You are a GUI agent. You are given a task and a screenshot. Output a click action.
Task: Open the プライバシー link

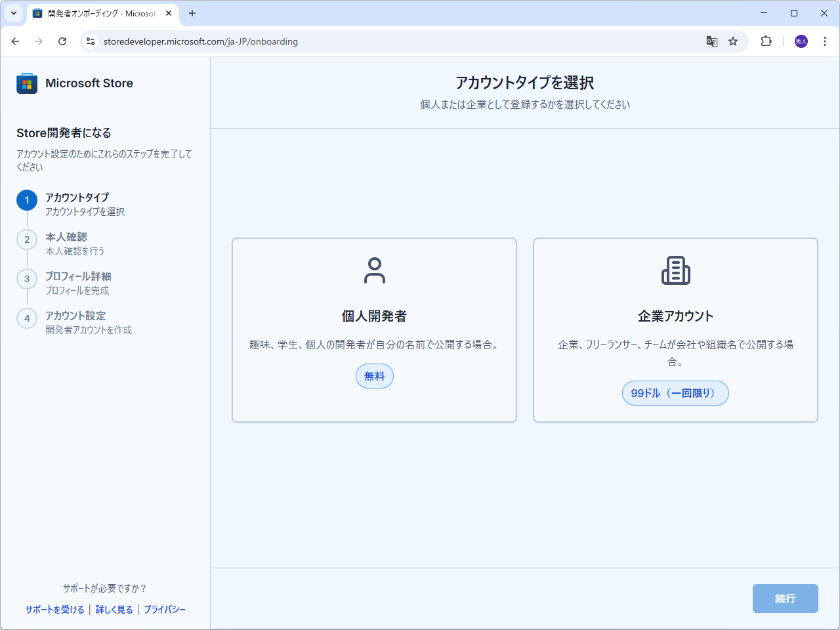[x=165, y=609]
